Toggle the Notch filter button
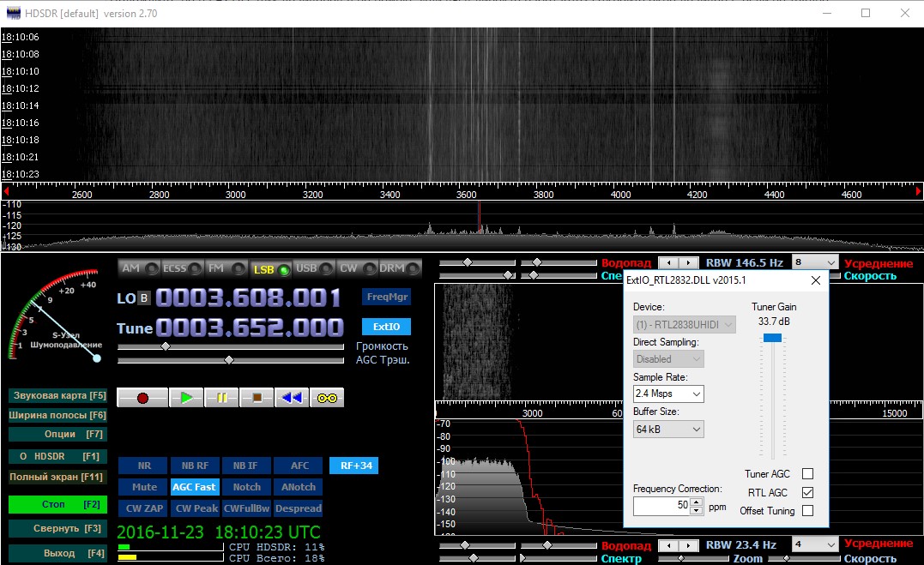The image size is (924, 565). coord(246,487)
